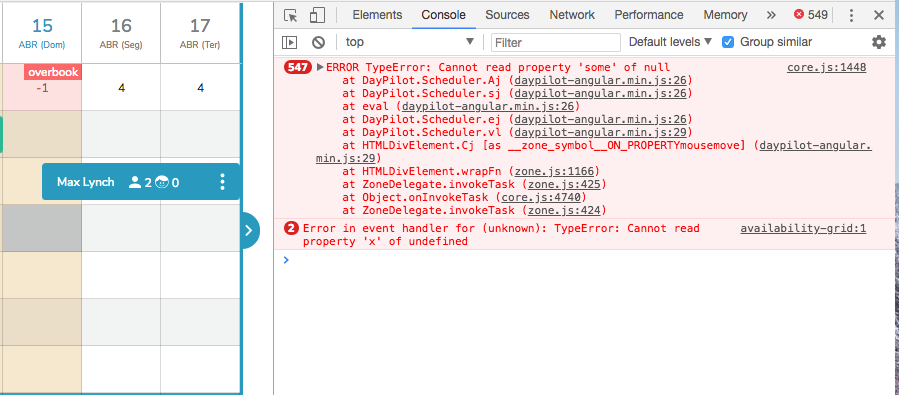The height and width of the screenshot is (395, 899).
Task: Activate the inspect element picker icon
Action: click(291, 15)
